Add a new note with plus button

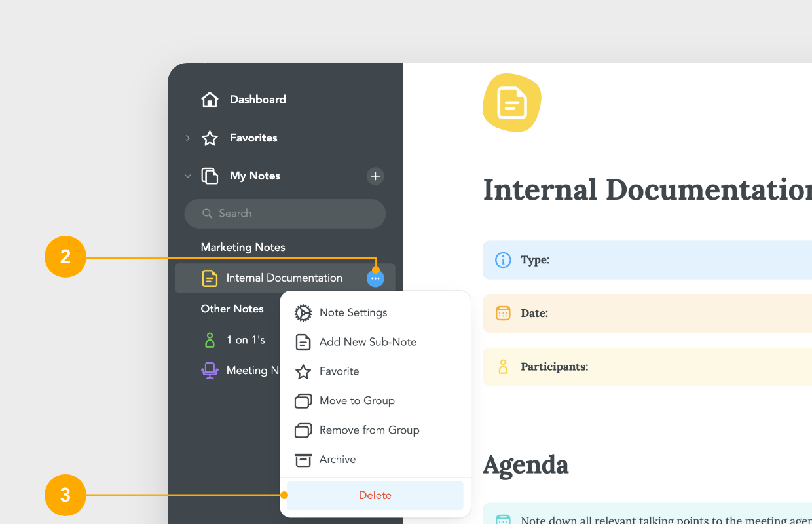(x=375, y=176)
